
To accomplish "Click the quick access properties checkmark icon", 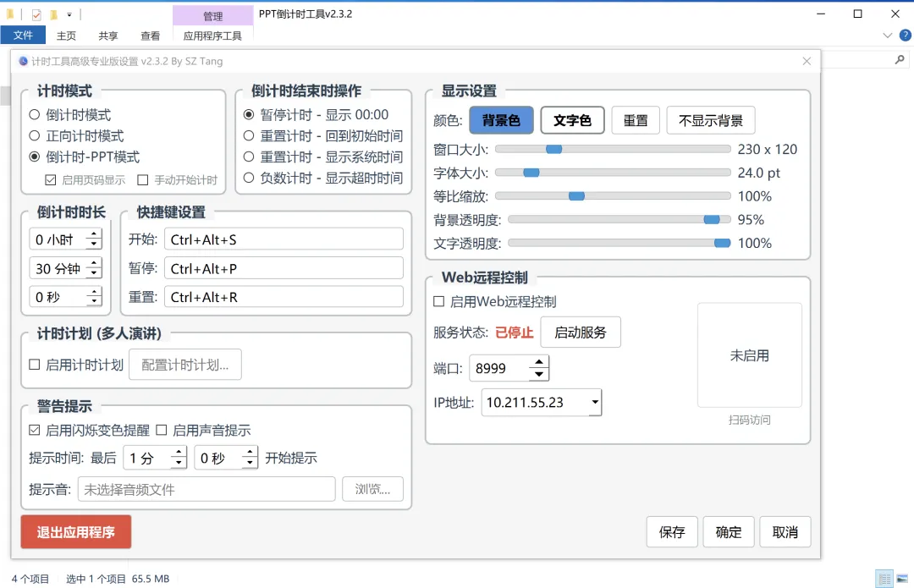I will 36,14.
